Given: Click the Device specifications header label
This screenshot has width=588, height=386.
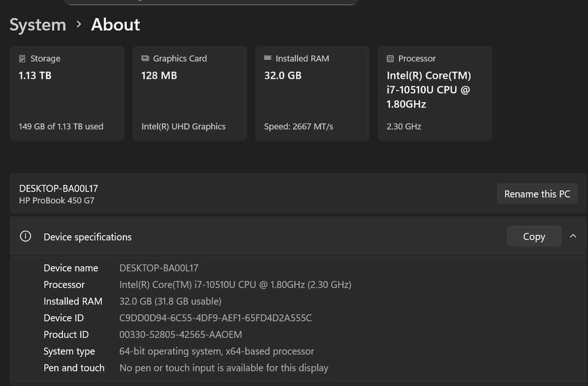Looking at the screenshot, I should 88,237.
